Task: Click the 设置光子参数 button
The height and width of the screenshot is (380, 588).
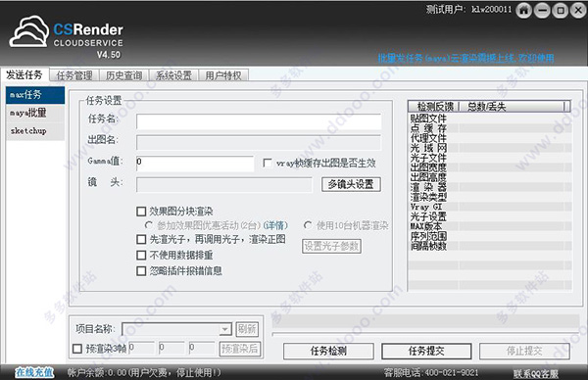Action: [x=331, y=246]
